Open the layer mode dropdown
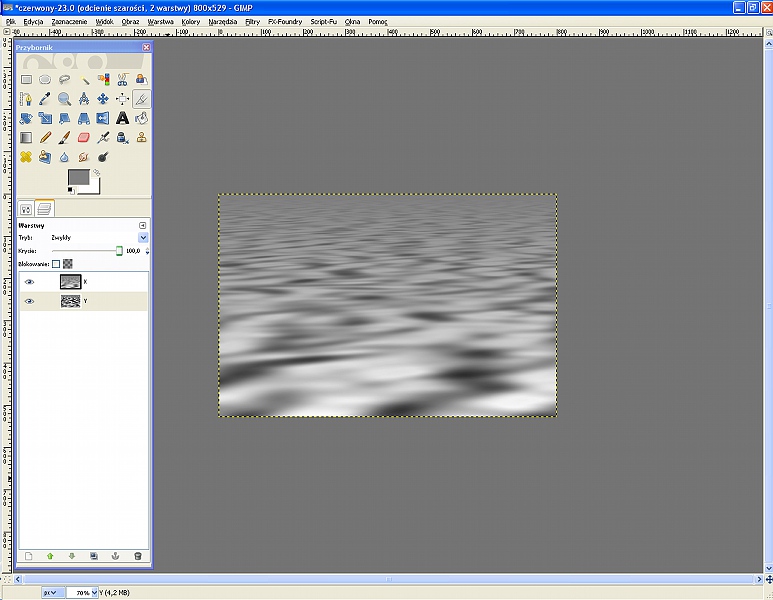Viewport: 773px width, 600px height. tap(143, 238)
